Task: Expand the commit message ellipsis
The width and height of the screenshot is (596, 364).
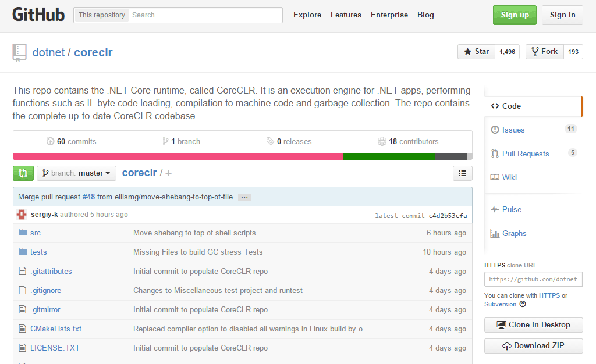Action: point(244,197)
